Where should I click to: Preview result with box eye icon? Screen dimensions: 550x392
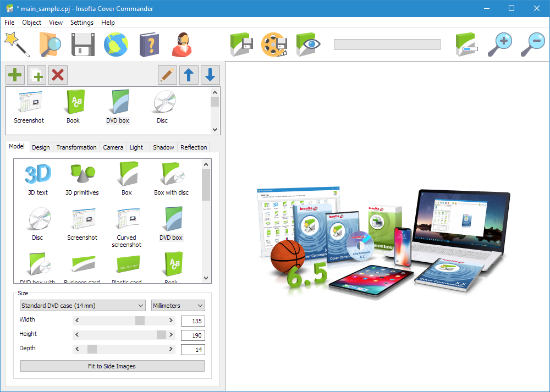coord(308,45)
